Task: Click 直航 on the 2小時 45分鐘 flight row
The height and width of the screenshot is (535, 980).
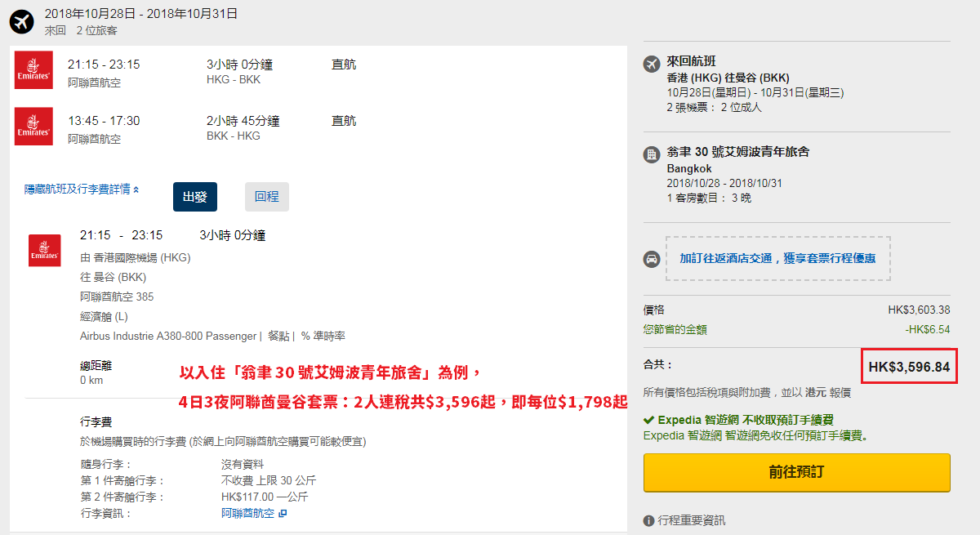Action: coord(344,121)
